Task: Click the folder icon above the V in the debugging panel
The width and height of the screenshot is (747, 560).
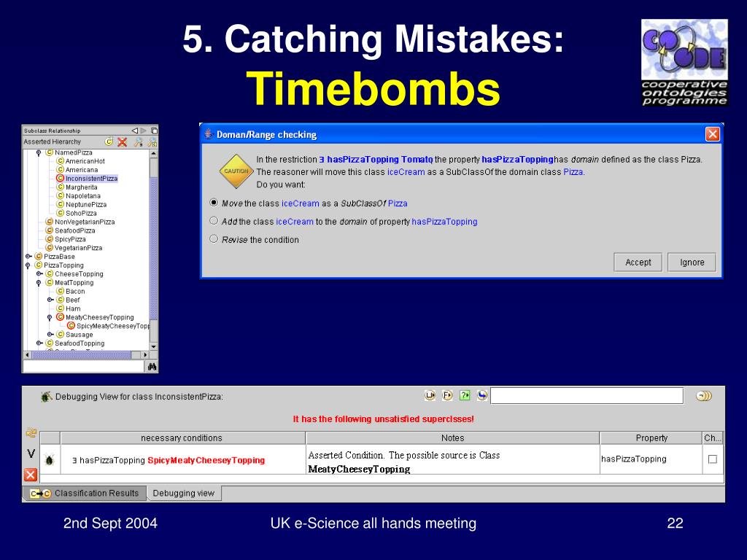Action: tap(31, 433)
